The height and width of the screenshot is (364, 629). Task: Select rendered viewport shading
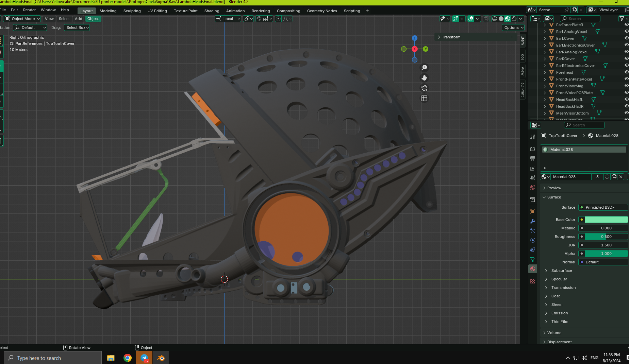coord(514,19)
